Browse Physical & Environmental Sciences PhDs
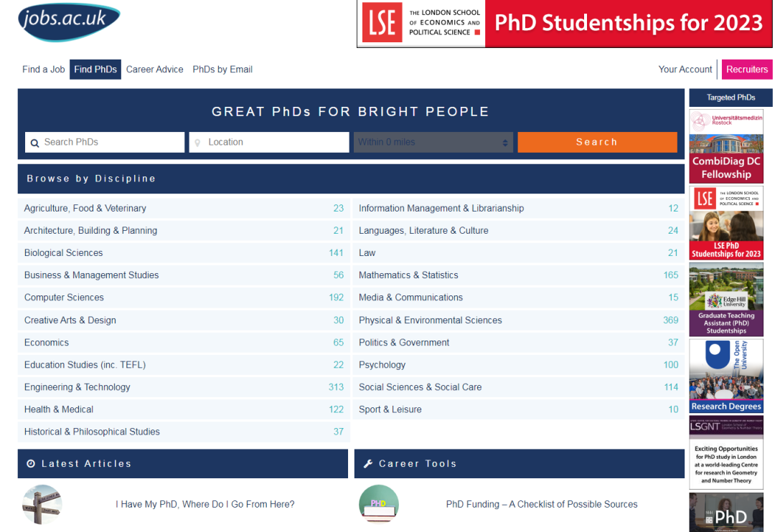 [519, 320]
